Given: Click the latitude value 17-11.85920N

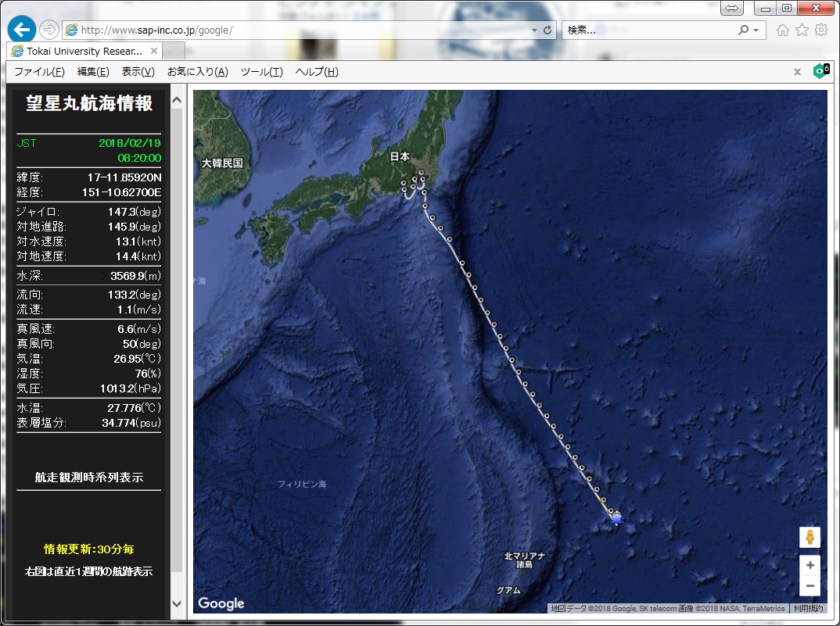Looking at the screenshot, I should (124, 177).
